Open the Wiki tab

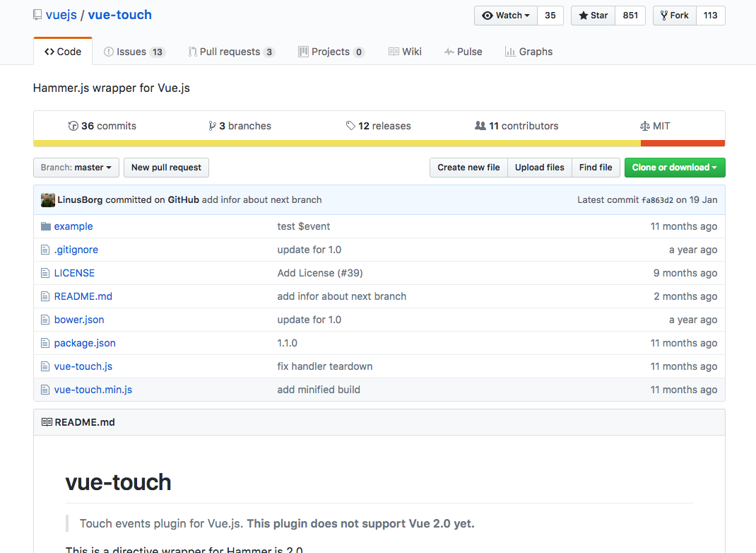tap(405, 52)
